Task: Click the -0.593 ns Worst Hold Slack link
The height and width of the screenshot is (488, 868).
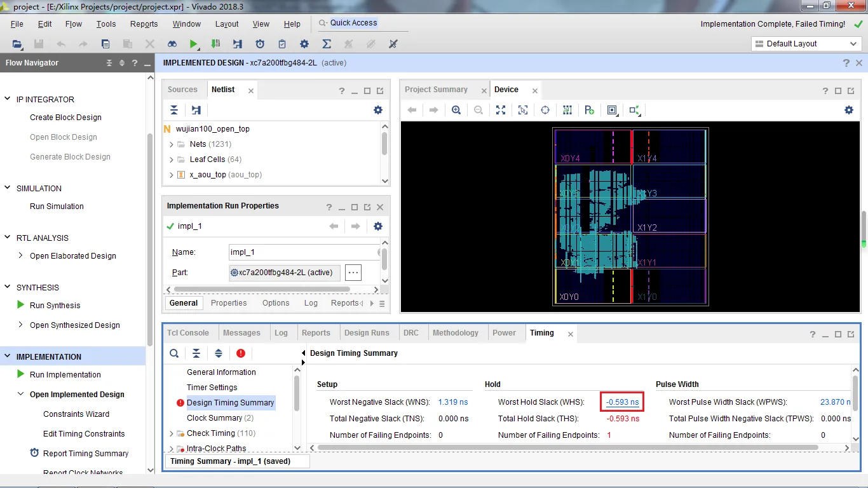Action: tap(623, 402)
